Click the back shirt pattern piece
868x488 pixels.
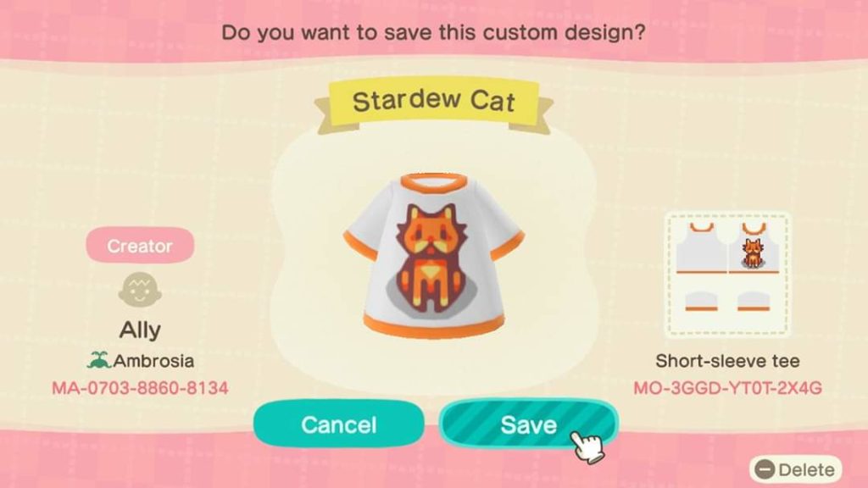[701, 248]
